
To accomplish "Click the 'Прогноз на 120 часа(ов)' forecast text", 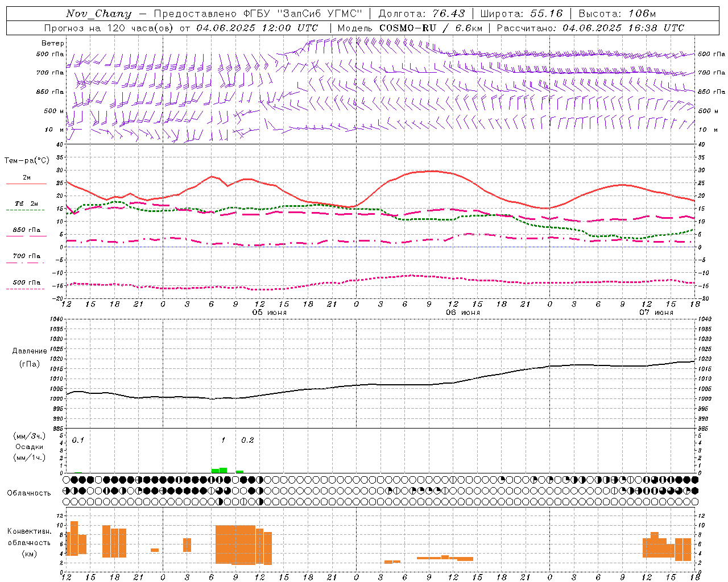I will 110,28.
